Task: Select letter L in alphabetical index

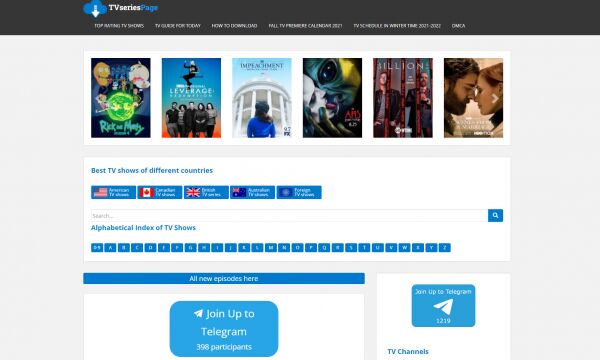Action: 258,248
